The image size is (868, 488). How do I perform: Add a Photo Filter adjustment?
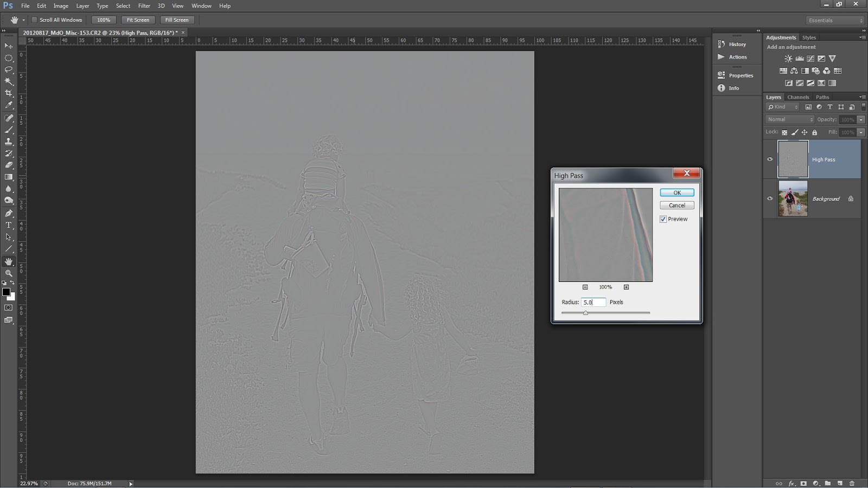point(816,71)
